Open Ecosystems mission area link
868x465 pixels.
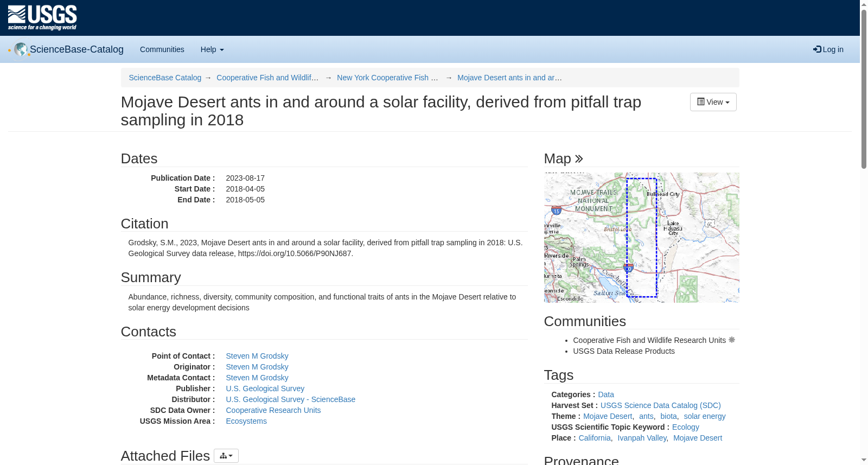coord(246,421)
